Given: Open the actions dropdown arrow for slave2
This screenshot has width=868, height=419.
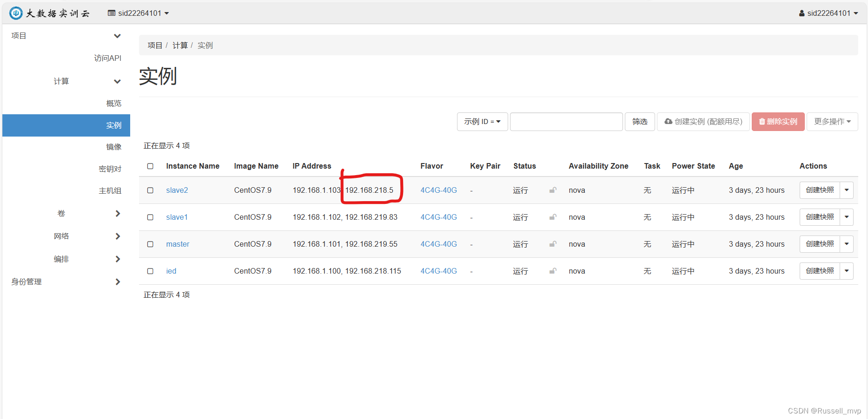Looking at the screenshot, I should coord(847,190).
